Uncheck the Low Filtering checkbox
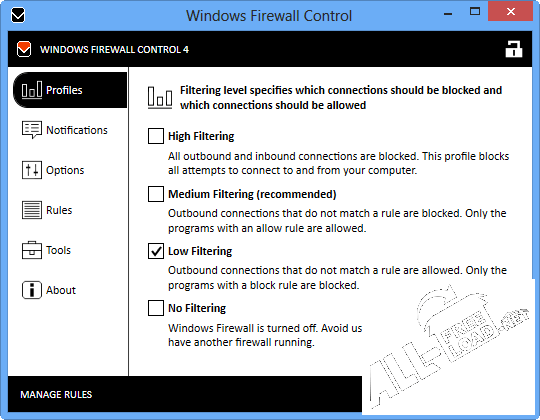This screenshot has height=420, width=540. (156, 251)
